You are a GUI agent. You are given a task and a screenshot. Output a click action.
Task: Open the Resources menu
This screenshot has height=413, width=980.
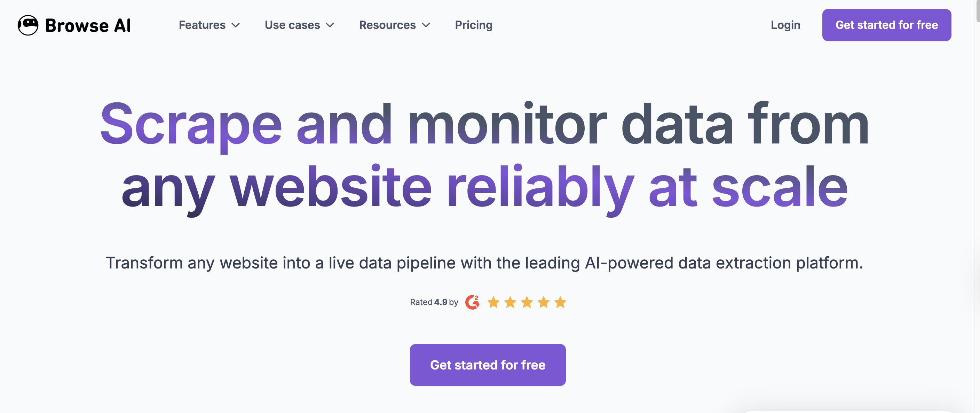click(x=387, y=25)
